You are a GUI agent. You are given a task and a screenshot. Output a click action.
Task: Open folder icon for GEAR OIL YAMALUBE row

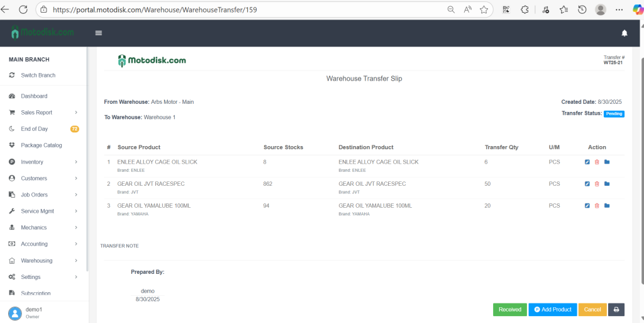[x=607, y=206]
